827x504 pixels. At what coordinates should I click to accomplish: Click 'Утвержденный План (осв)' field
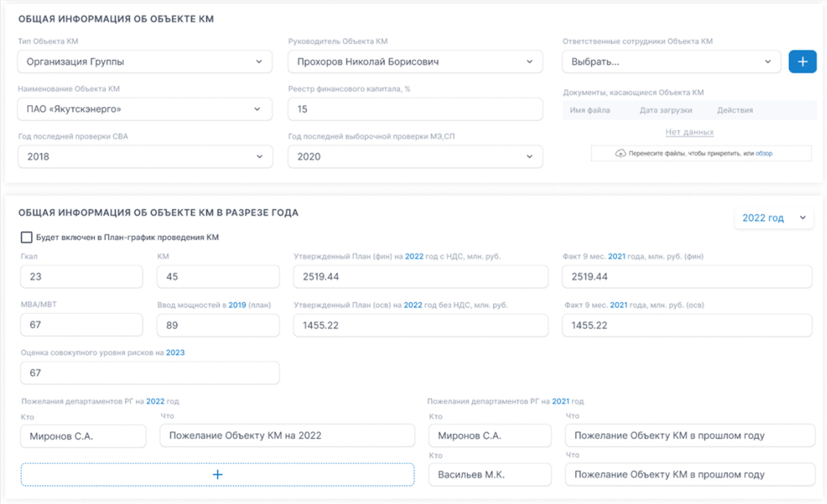tap(420, 325)
